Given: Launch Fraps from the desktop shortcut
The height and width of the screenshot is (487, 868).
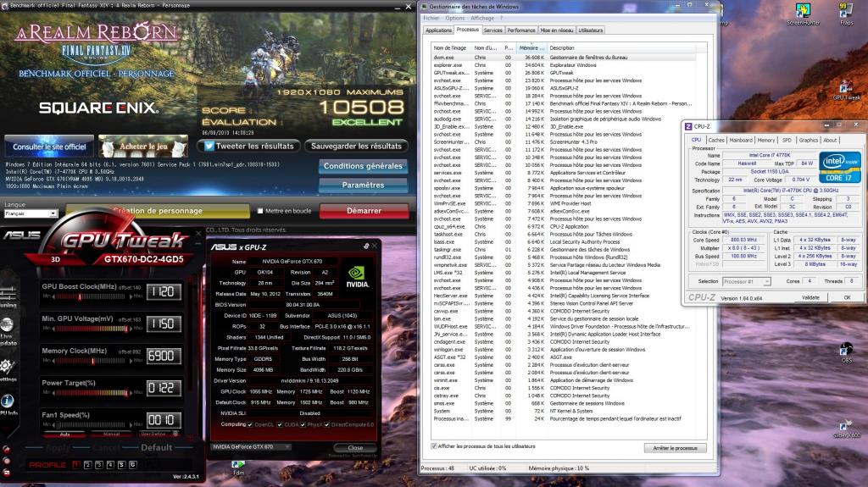Looking at the screenshot, I should tap(843, 15).
